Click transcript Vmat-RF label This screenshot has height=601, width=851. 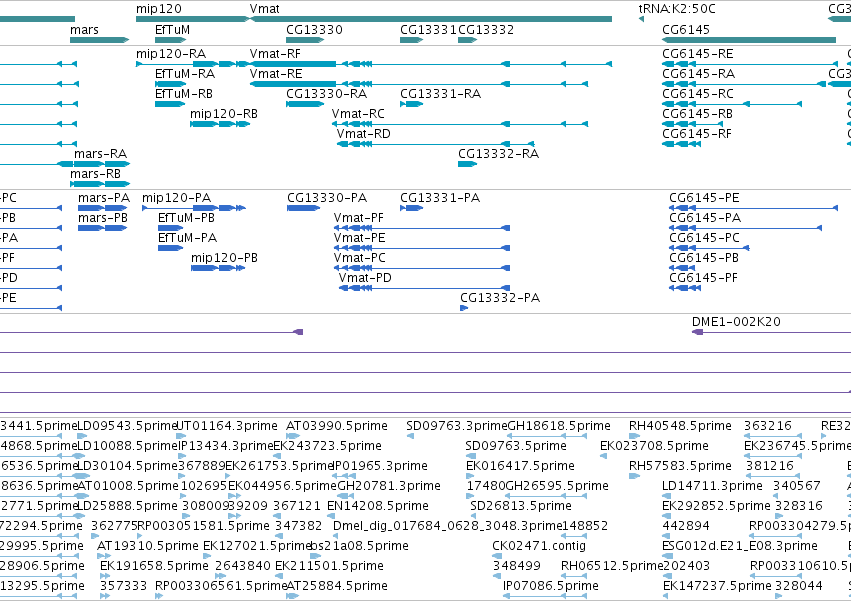coord(275,54)
